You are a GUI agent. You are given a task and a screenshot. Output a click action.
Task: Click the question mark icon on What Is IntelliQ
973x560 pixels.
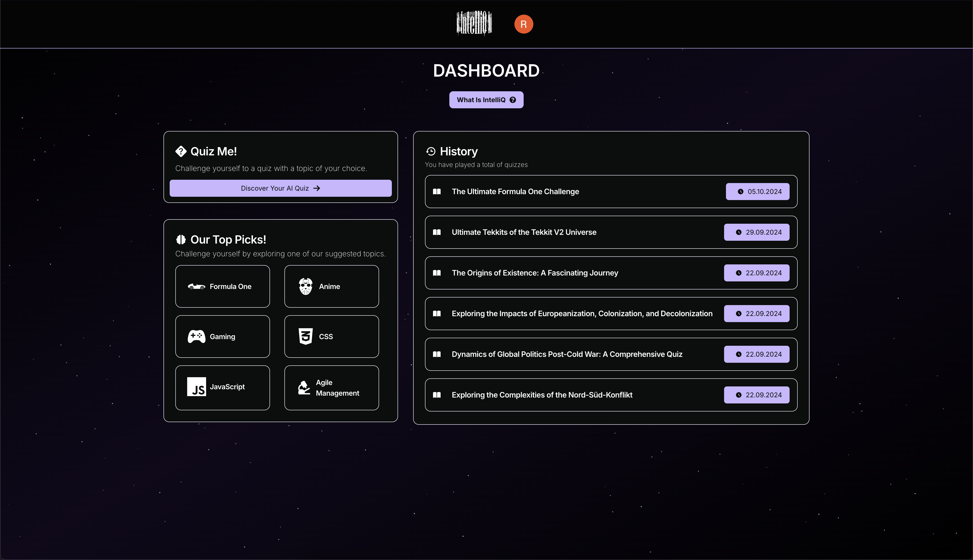(x=513, y=100)
